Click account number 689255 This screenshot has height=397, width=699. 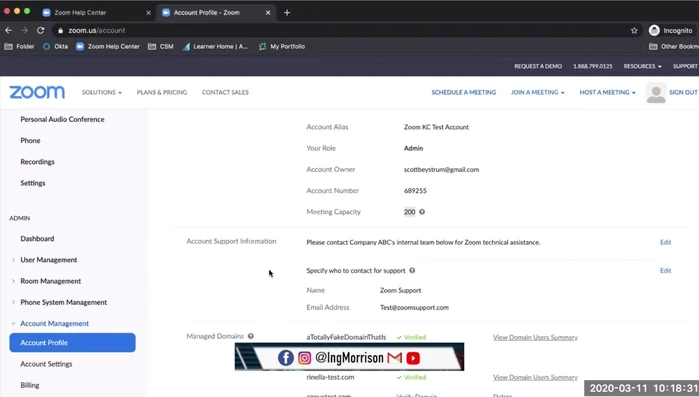tap(415, 191)
